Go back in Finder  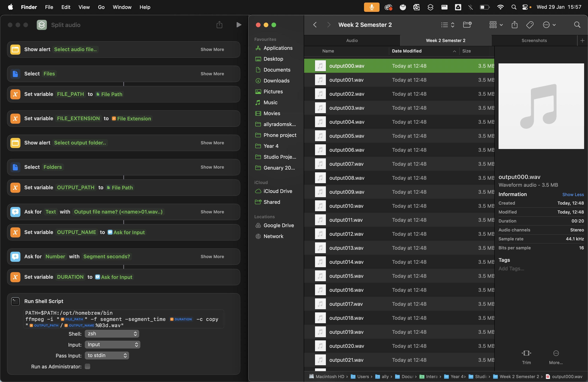pos(315,25)
